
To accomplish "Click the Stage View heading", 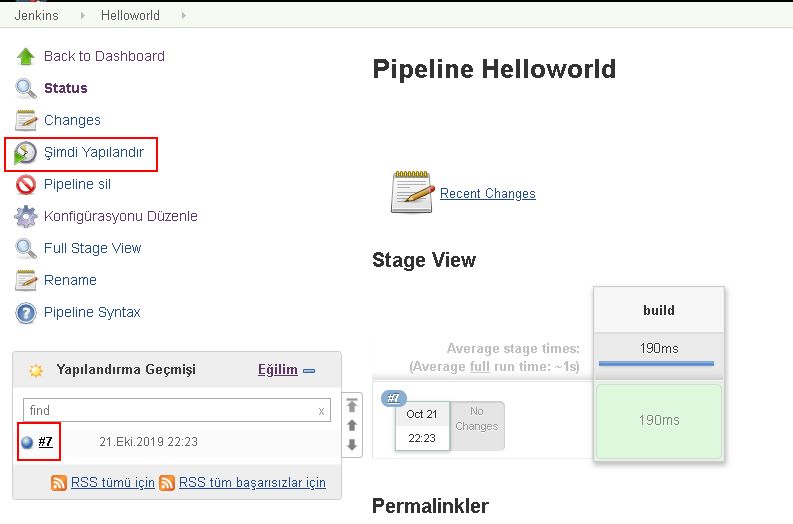I will tap(424, 260).
